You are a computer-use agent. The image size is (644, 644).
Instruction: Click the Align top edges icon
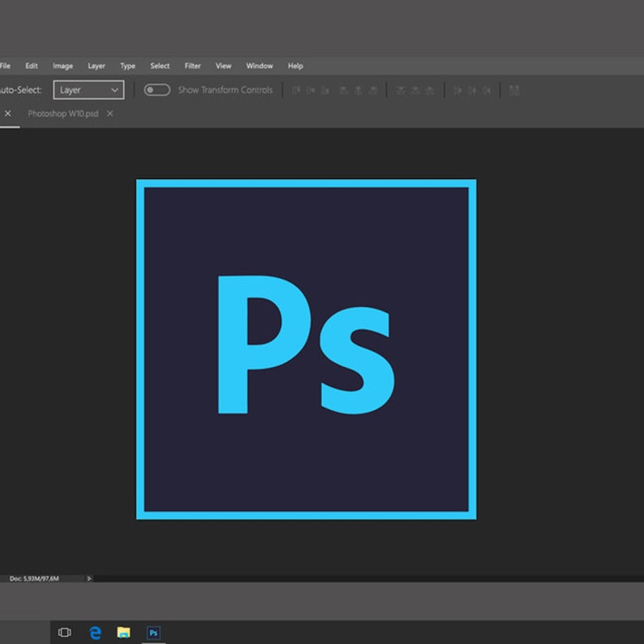click(296, 90)
